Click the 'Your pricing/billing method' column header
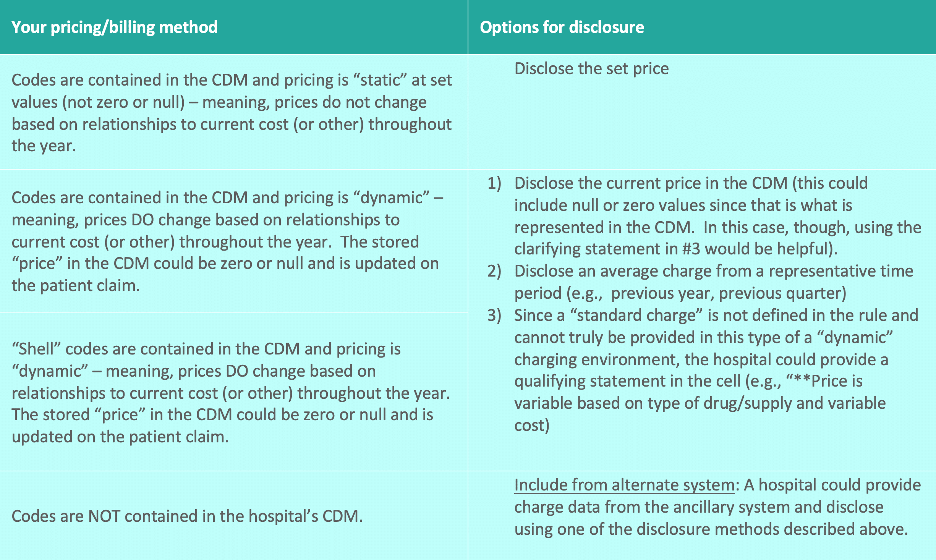This screenshot has height=560, width=936. point(114,28)
